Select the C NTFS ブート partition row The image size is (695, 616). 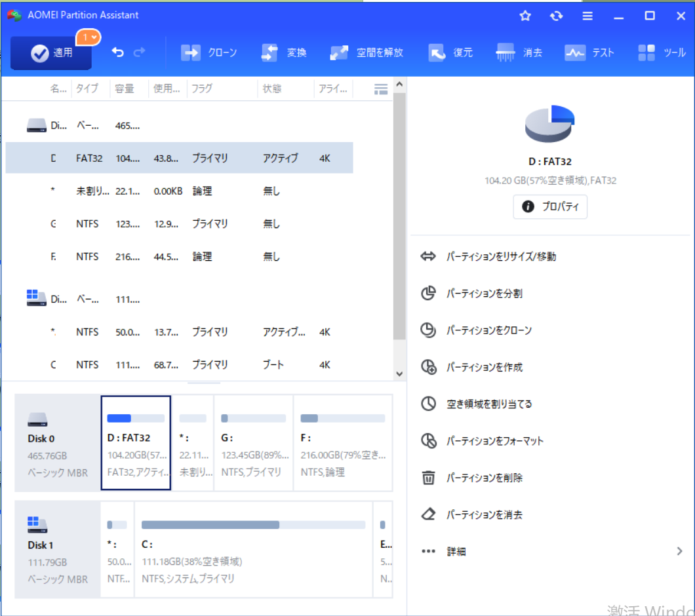tap(179, 365)
